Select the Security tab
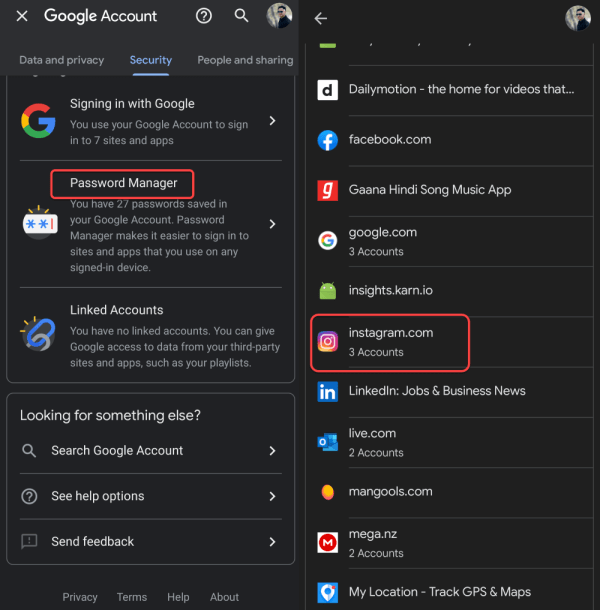This screenshot has height=610, width=600. (x=151, y=60)
